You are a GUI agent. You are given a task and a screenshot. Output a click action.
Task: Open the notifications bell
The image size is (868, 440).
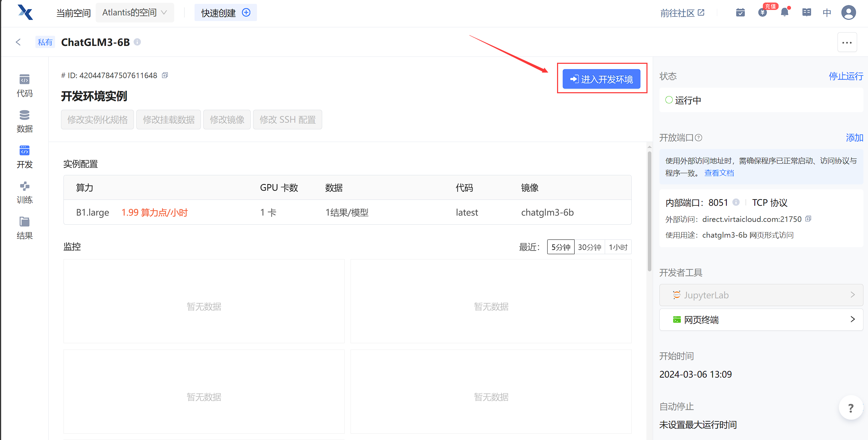click(x=785, y=13)
